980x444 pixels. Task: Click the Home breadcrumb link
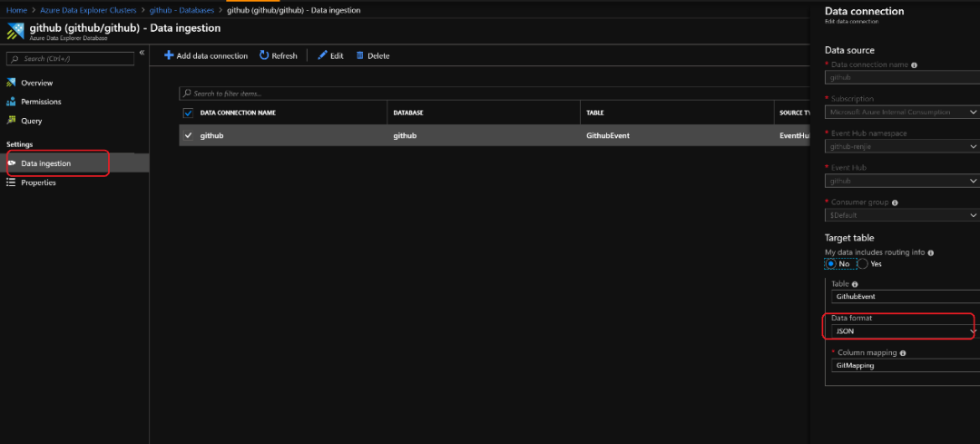[16, 10]
